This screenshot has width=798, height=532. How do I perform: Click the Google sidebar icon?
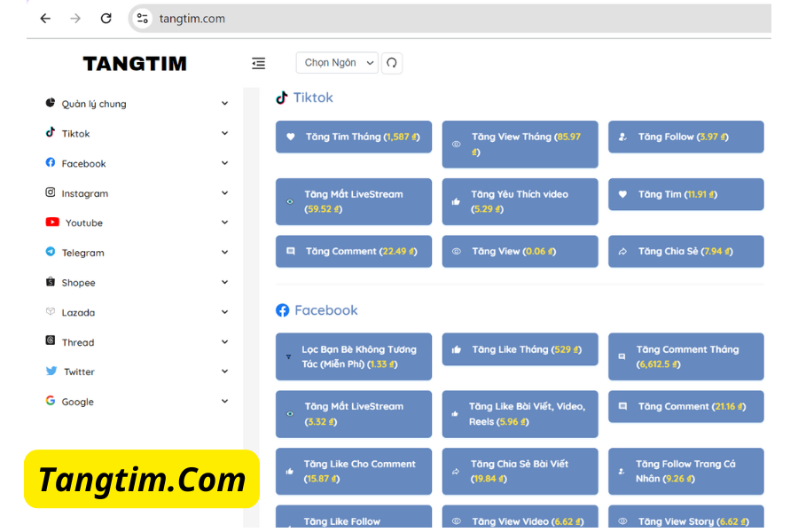coord(51,401)
